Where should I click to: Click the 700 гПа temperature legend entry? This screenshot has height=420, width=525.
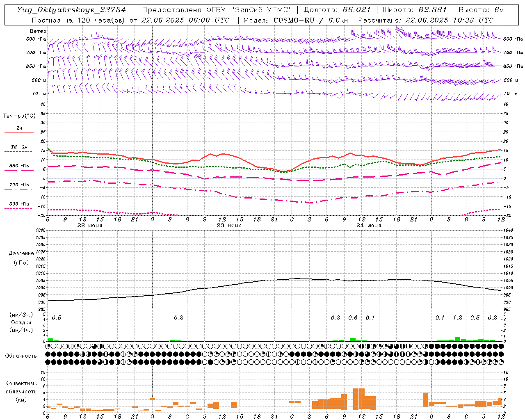pos(19,185)
